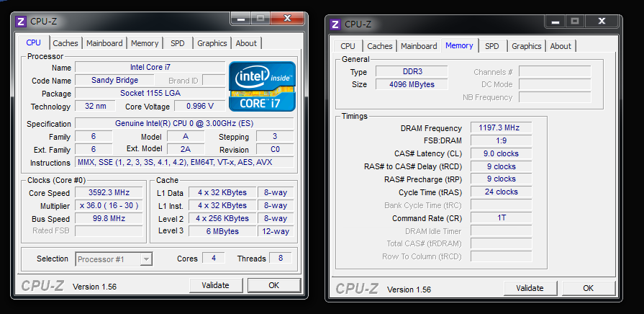
Task: Click the Instructions field listing MMX, SSE
Action: click(184, 162)
